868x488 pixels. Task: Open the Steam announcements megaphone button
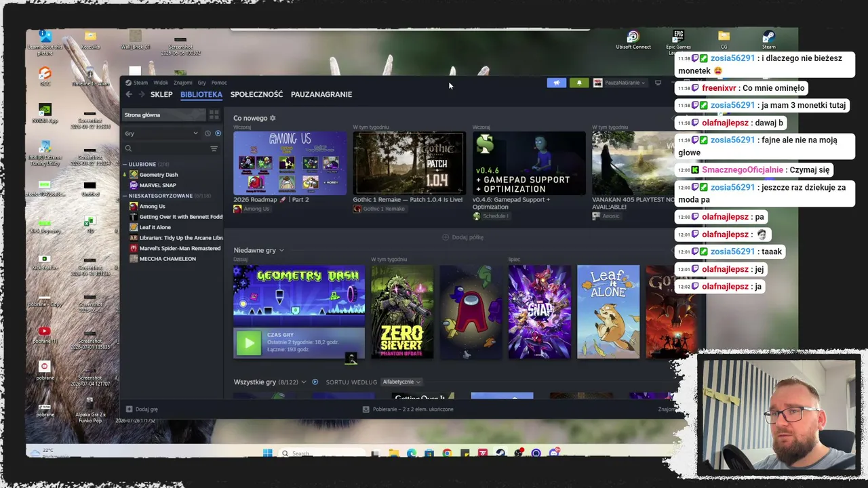(x=556, y=83)
